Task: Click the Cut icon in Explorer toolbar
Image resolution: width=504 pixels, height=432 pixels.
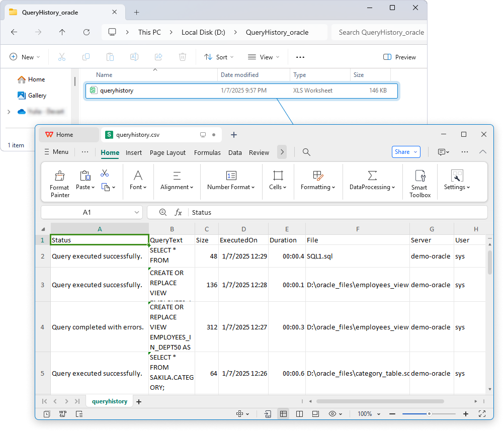Action: pyautogui.click(x=62, y=57)
